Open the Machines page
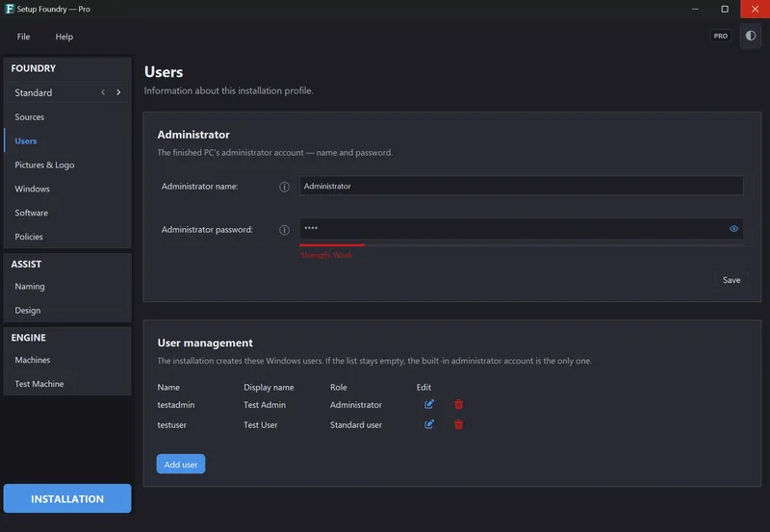This screenshot has width=770, height=532. [x=67, y=360]
